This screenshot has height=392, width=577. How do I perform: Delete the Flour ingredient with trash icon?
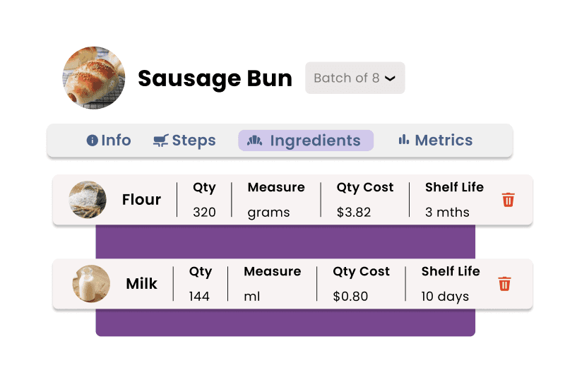[x=508, y=200]
